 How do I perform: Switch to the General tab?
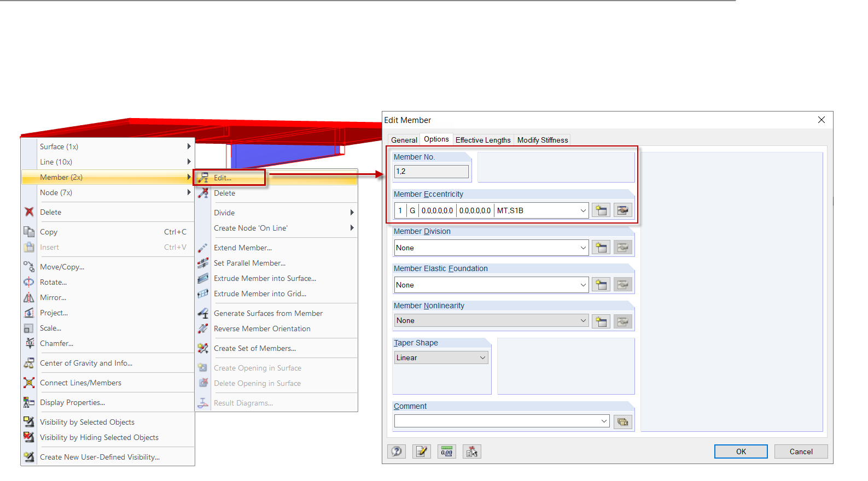[404, 140]
